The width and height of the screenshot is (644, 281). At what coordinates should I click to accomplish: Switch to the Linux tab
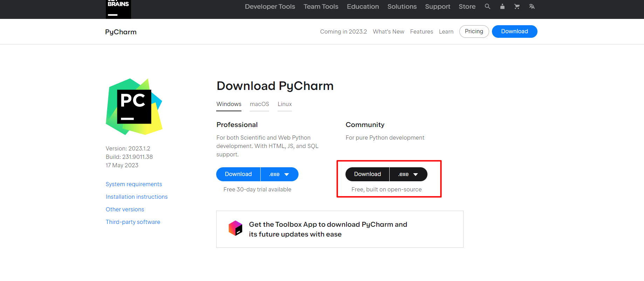tap(285, 104)
